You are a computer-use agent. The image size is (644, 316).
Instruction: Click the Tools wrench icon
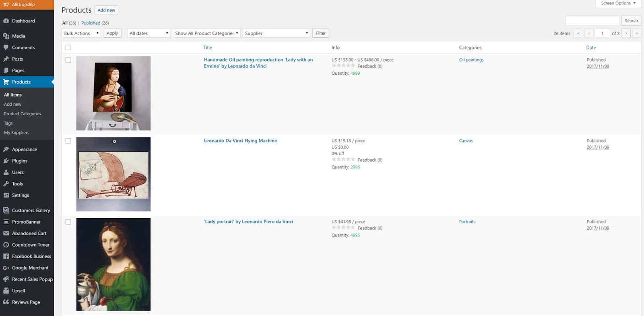[x=6, y=184]
